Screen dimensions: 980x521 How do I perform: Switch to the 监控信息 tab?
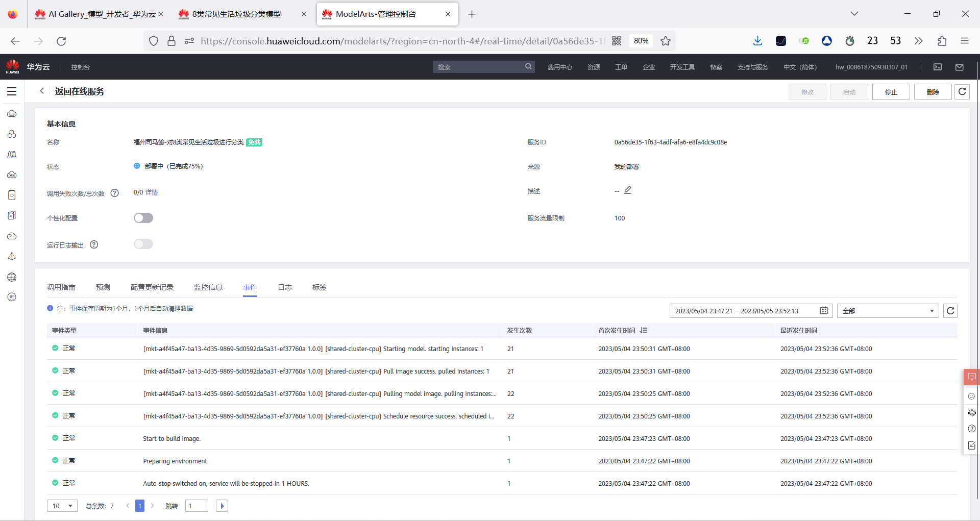pos(208,287)
